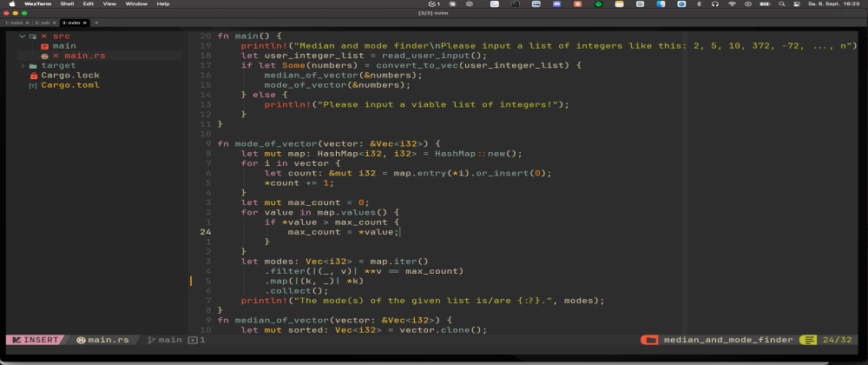Click the INSERT mode indicator in the statusline
Viewport: 868px width, 365px height.
coord(36,340)
